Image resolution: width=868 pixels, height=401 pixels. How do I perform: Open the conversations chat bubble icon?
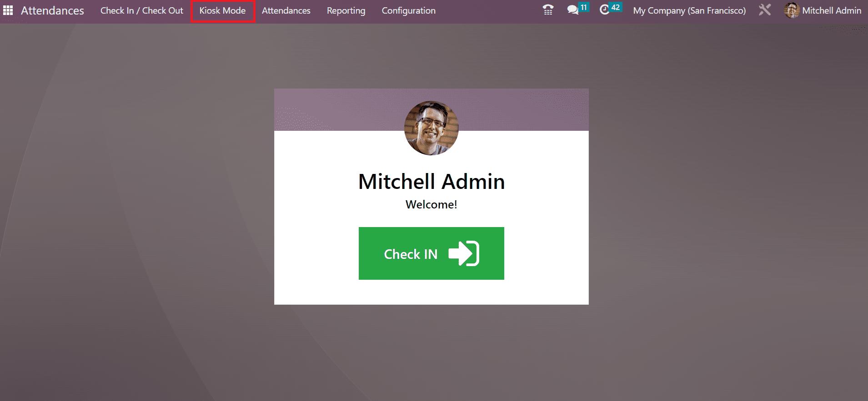pyautogui.click(x=572, y=10)
